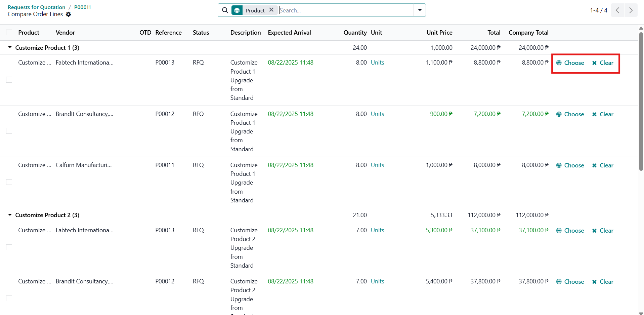Collapse the Customize Product 2 group

click(10, 215)
